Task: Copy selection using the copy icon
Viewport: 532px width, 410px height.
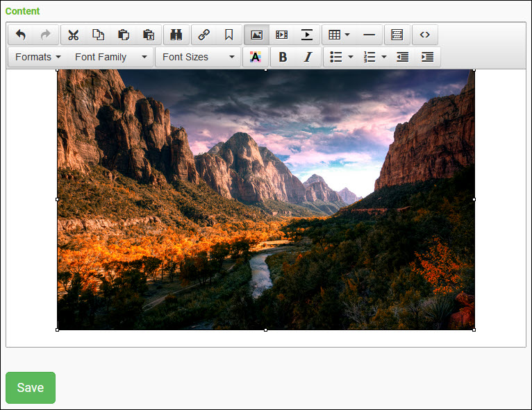Action: 99,35
